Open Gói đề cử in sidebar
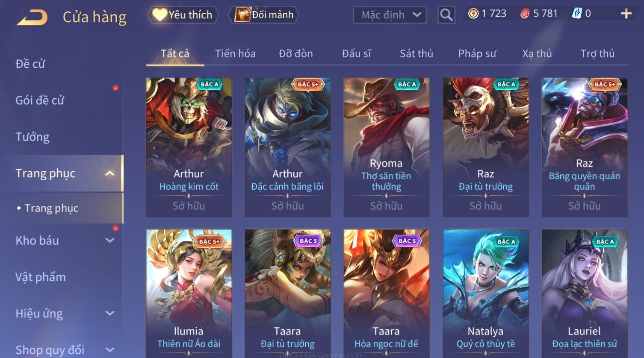Screen dimensions: 644x358 (x=40, y=100)
